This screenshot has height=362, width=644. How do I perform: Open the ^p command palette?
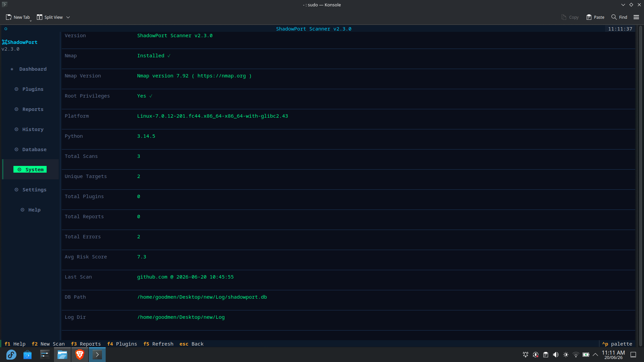[x=617, y=344]
